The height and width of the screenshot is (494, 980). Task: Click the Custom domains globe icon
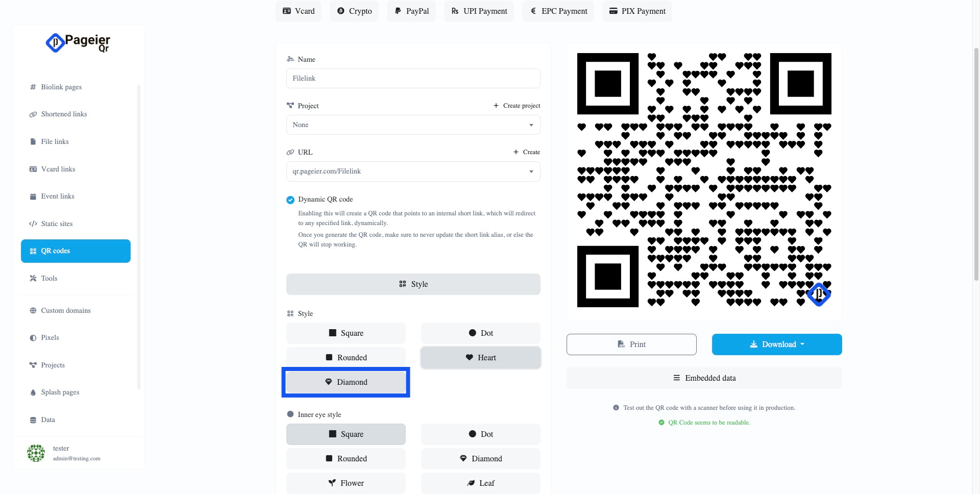[x=33, y=311]
